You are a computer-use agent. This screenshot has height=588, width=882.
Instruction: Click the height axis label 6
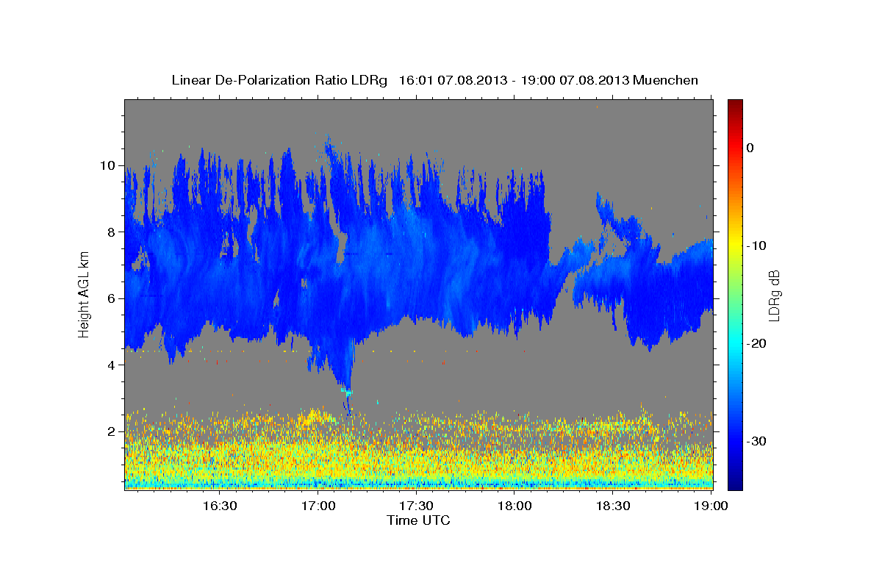tap(112, 298)
